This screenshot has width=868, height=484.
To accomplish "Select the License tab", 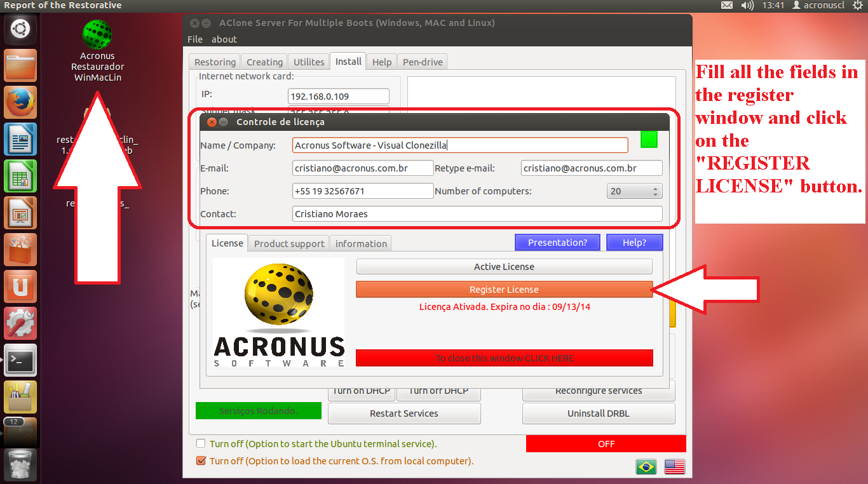I will pyautogui.click(x=227, y=243).
